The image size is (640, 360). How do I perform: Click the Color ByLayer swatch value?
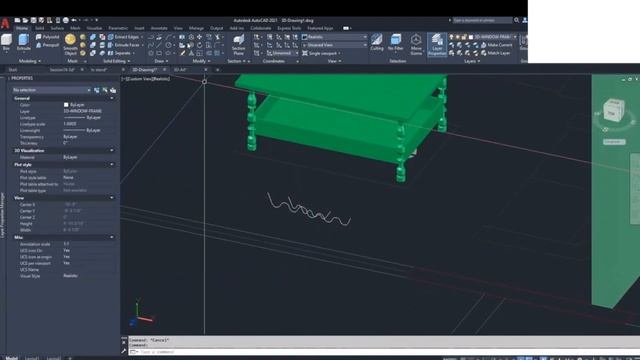coord(74,105)
